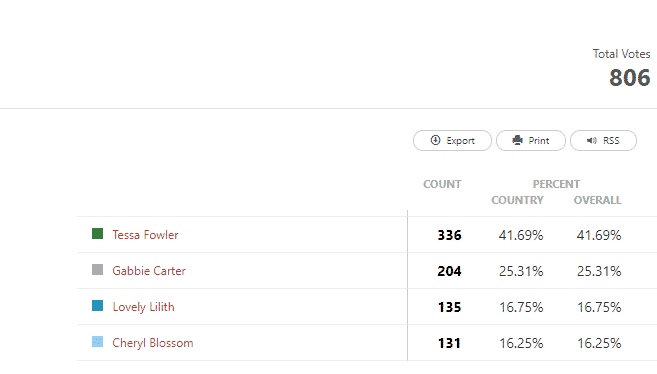
Task: Click the Total Votes number 806
Action: 629,78
